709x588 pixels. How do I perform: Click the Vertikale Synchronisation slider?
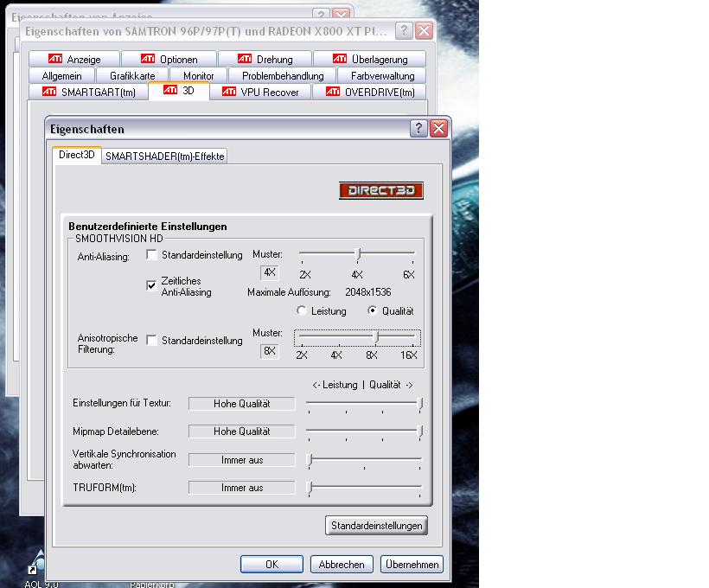pos(365,460)
